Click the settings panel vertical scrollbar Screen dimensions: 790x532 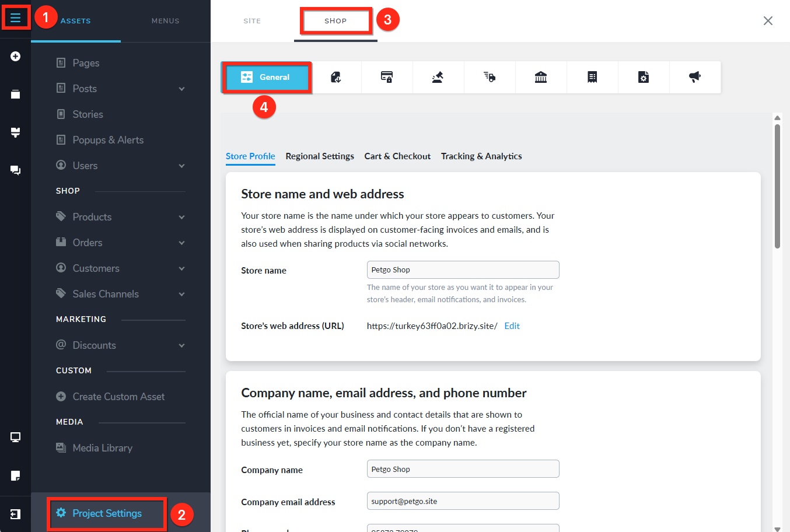tap(777, 186)
